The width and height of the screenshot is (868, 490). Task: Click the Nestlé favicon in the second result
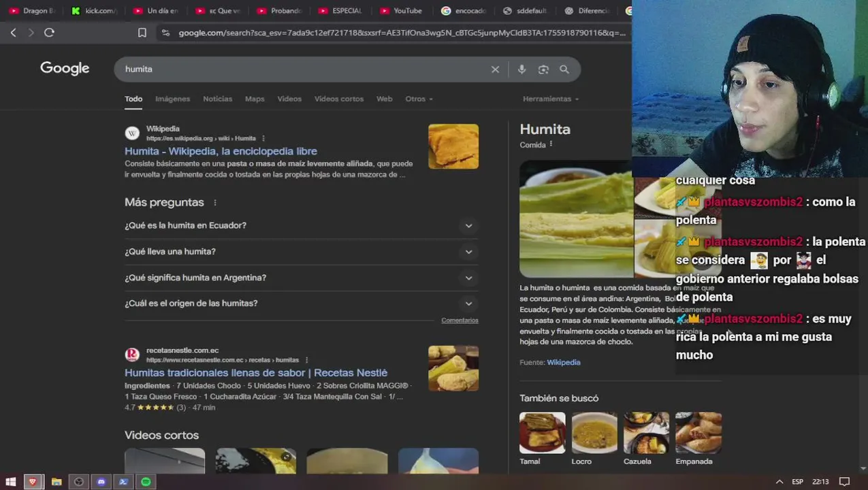[132, 355]
